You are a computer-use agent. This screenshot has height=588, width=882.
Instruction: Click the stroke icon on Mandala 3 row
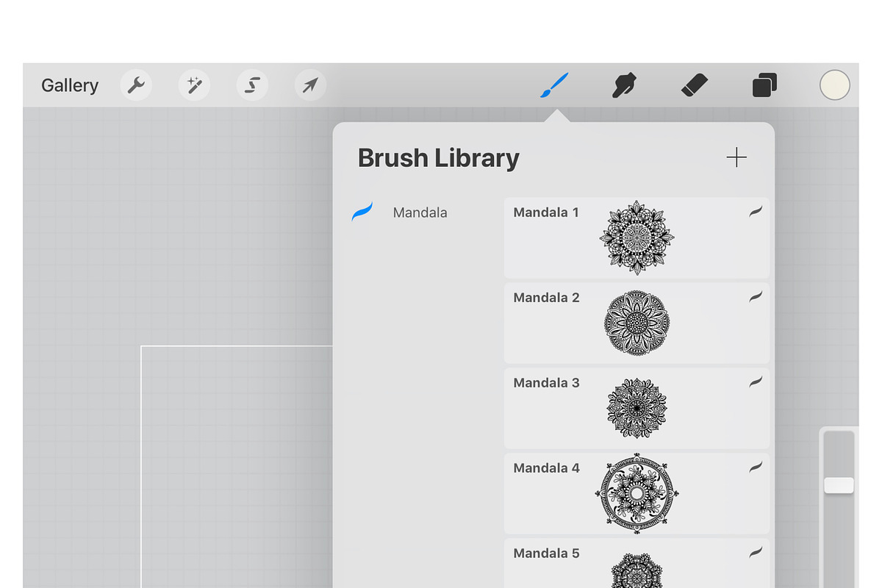pyautogui.click(x=756, y=382)
